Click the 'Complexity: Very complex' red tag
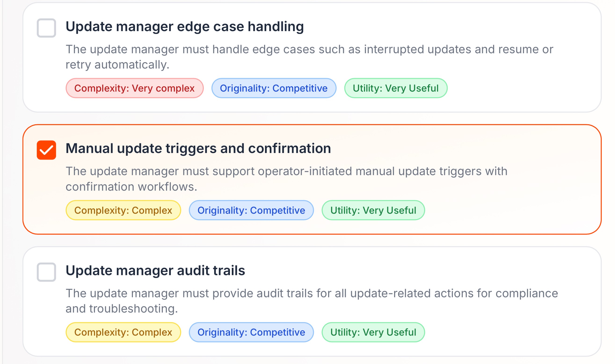Screen dimensions: 615x364 (x=134, y=88)
